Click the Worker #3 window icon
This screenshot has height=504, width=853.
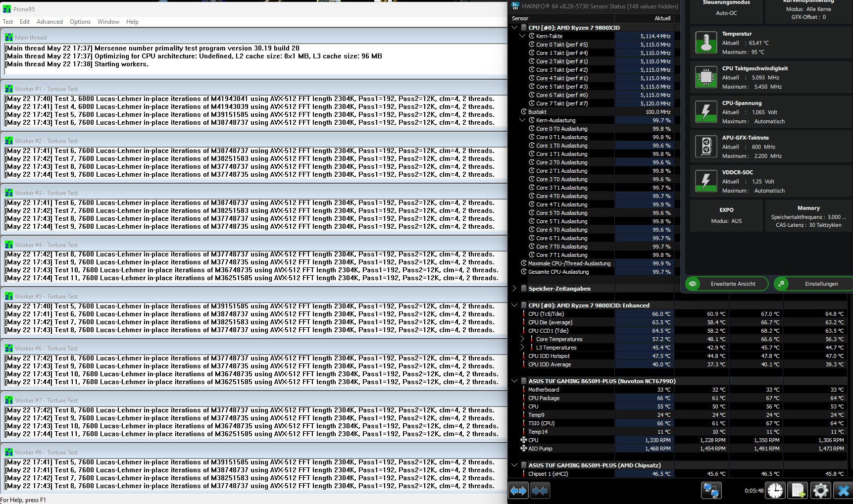(x=9, y=193)
